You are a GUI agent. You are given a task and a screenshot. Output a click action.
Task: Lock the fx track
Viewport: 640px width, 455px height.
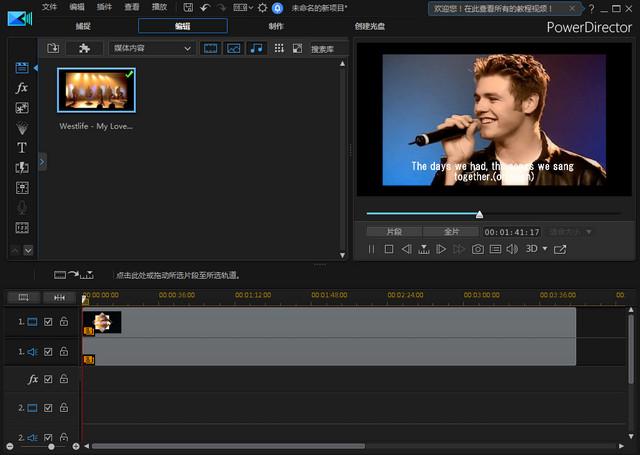(x=64, y=379)
